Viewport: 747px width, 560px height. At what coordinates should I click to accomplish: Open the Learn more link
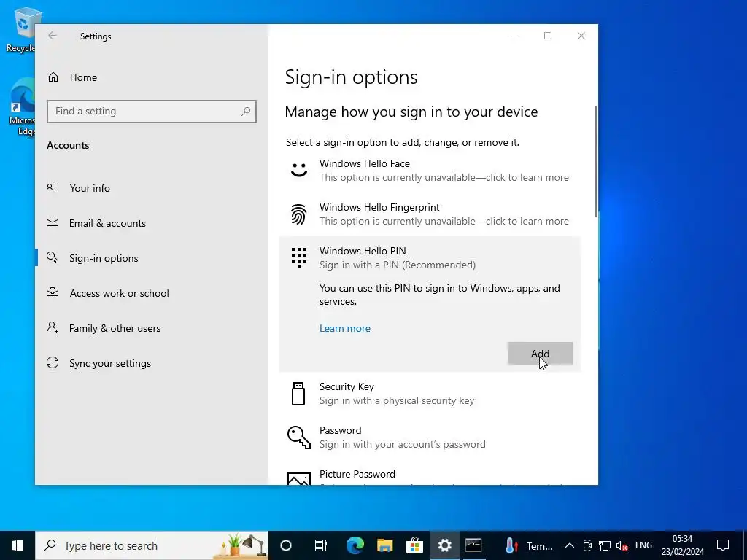pos(345,328)
